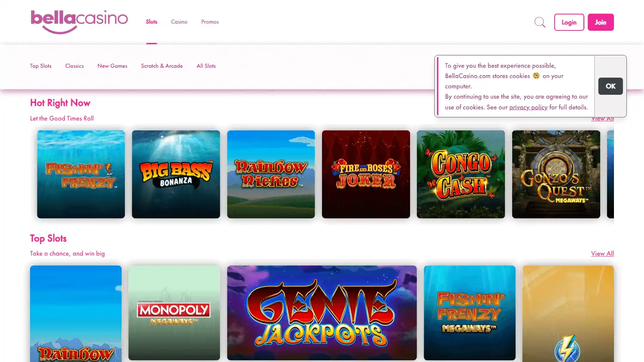The height and width of the screenshot is (362, 644).
Task: Launch the Genie Jackpots game
Action: pos(322,313)
